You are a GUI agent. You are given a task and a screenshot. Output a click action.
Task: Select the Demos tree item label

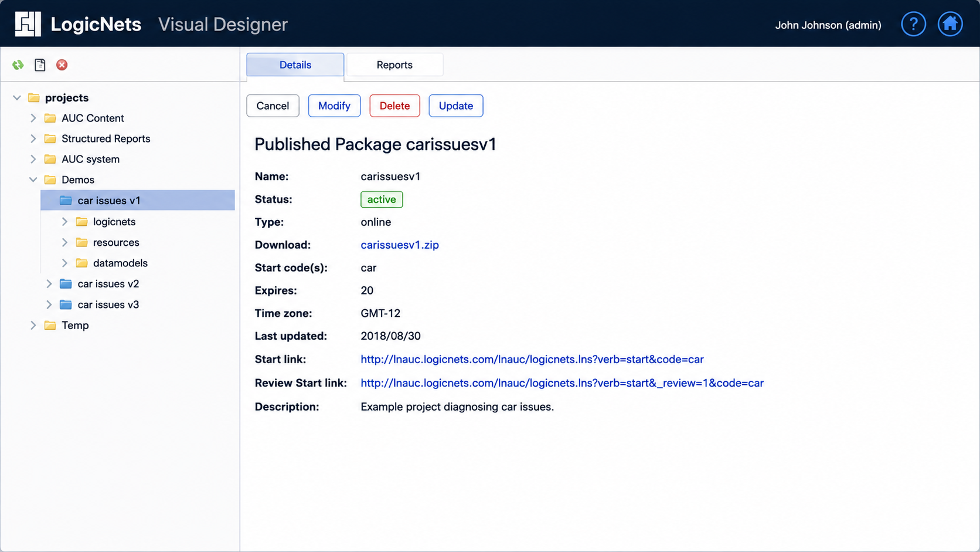tap(78, 180)
